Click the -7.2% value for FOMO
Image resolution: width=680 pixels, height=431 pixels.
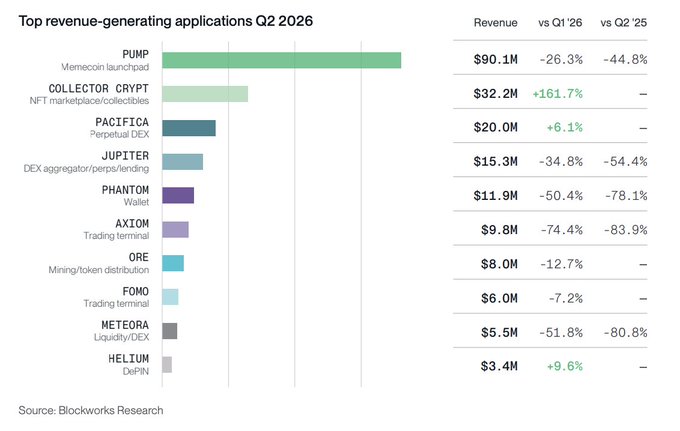point(565,298)
